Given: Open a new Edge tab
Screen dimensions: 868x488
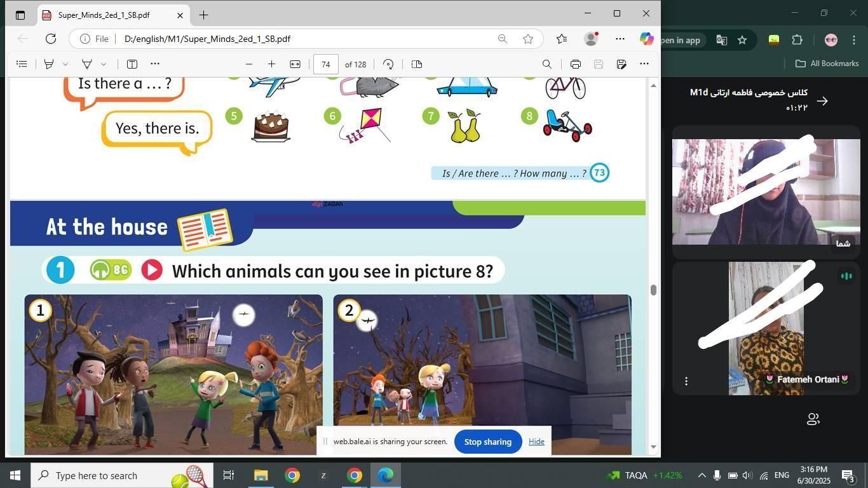Looking at the screenshot, I should [x=203, y=15].
